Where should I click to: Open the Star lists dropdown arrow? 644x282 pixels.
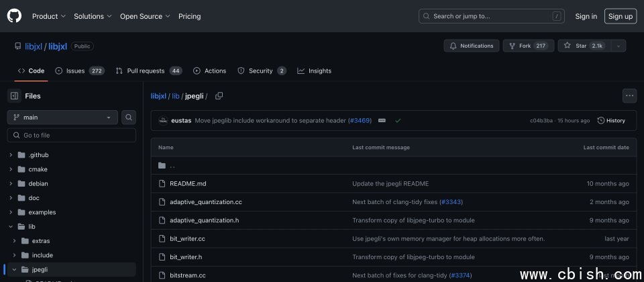click(x=619, y=46)
